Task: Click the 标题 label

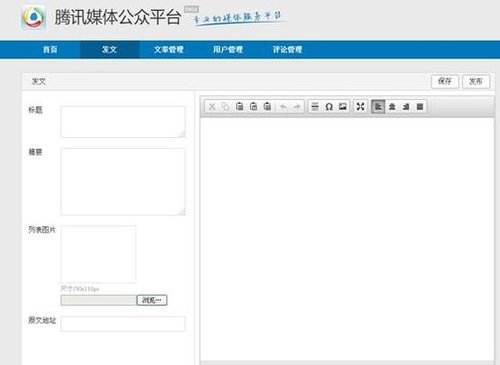Action: (x=35, y=110)
